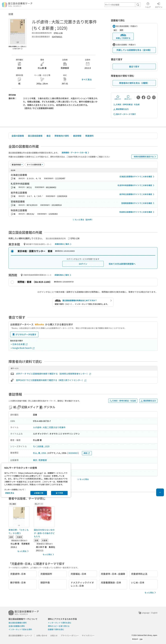Open 北海道立図書館のサイトでこの本を確認 link
The image size is (166, 644).
click(137, 177)
